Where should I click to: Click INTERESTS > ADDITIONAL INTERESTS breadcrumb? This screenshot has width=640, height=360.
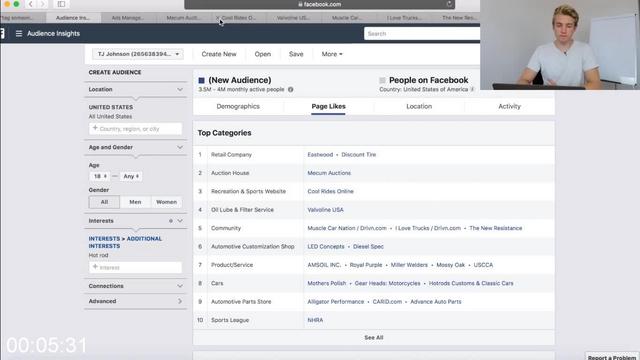[125, 242]
